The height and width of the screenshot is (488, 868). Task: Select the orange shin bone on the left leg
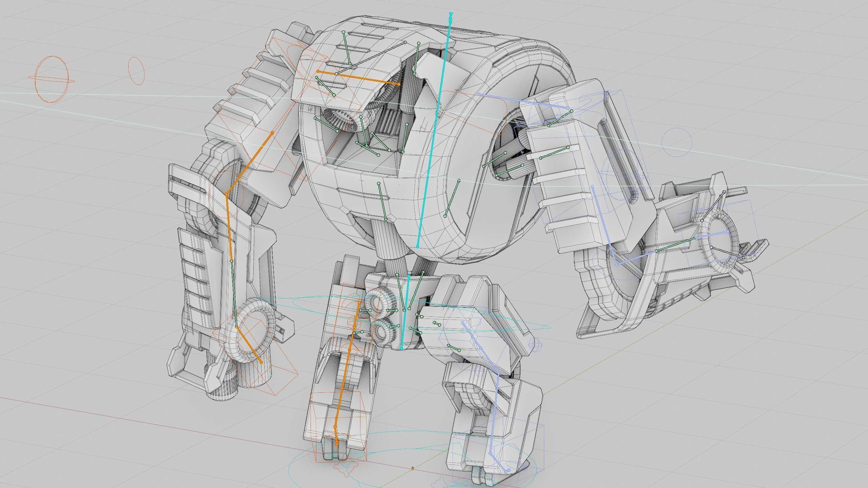click(342, 389)
